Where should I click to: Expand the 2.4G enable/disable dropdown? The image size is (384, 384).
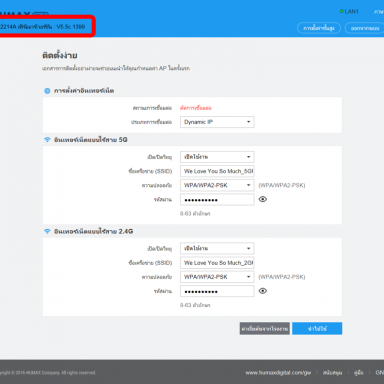tap(217, 248)
